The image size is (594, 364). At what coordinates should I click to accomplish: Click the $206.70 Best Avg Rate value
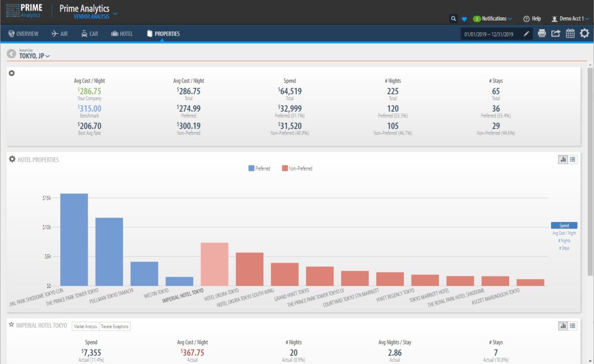pyautogui.click(x=90, y=126)
